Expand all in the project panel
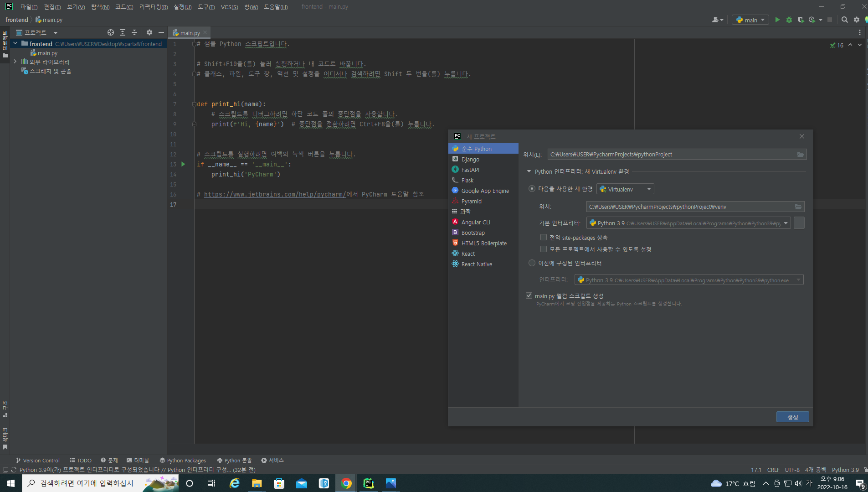 pyautogui.click(x=123, y=32)
